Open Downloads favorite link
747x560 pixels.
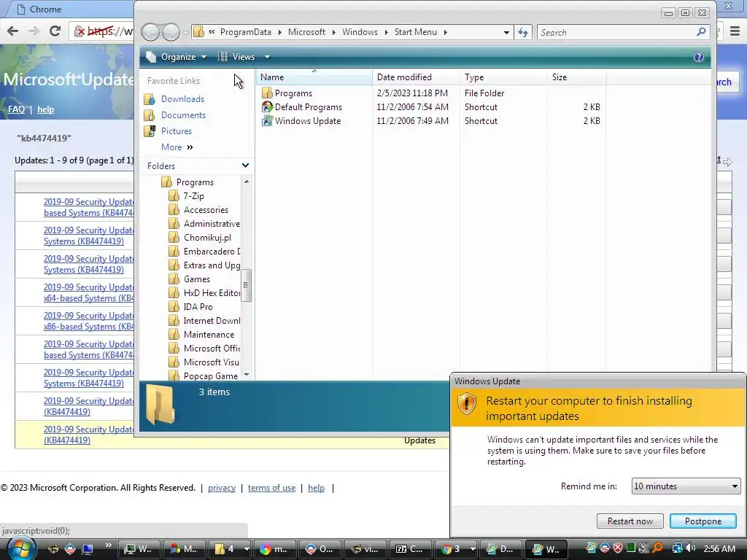coord(182,99)
